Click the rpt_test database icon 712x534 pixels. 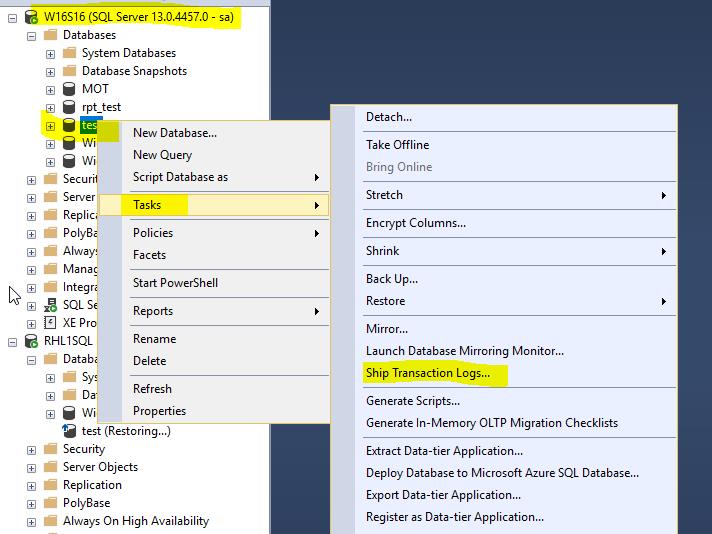point(69,107)
